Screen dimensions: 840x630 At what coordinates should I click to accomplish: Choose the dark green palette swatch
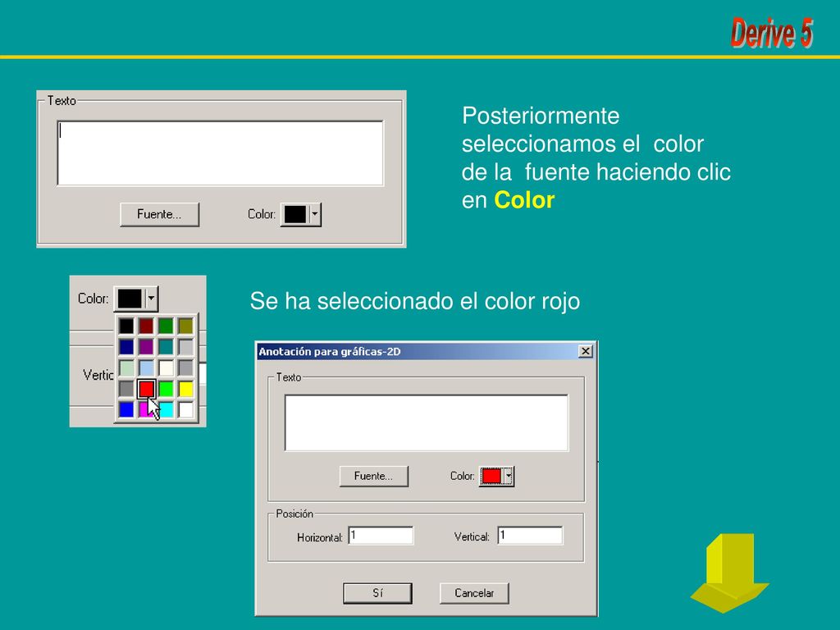coord(166,326)
